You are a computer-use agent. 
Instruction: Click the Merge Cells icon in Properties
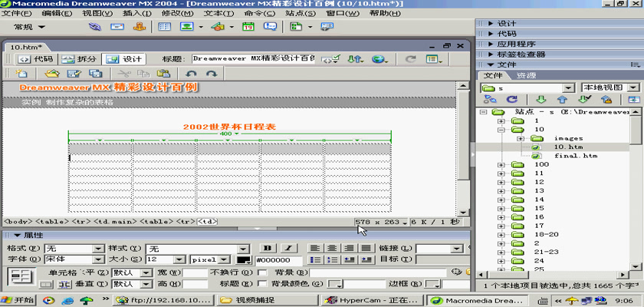[46, 284]
